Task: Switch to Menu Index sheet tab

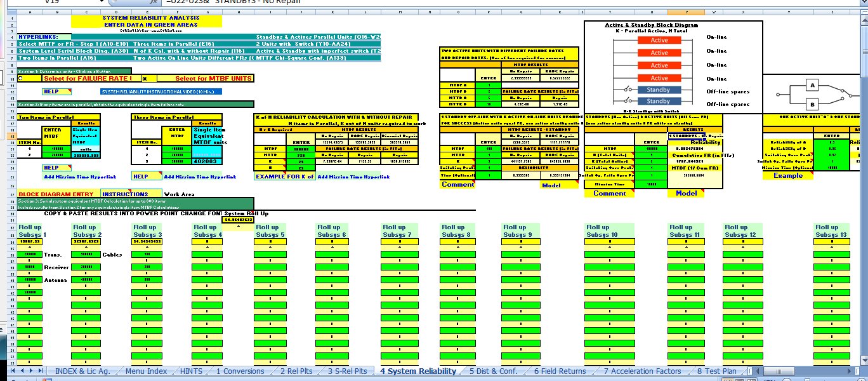Action: click(x=147, y=371)
